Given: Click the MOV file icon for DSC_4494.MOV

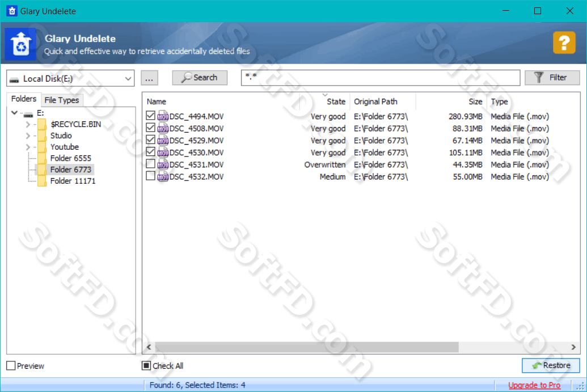Looking at the screenshot, I should (x=163, y=116).
